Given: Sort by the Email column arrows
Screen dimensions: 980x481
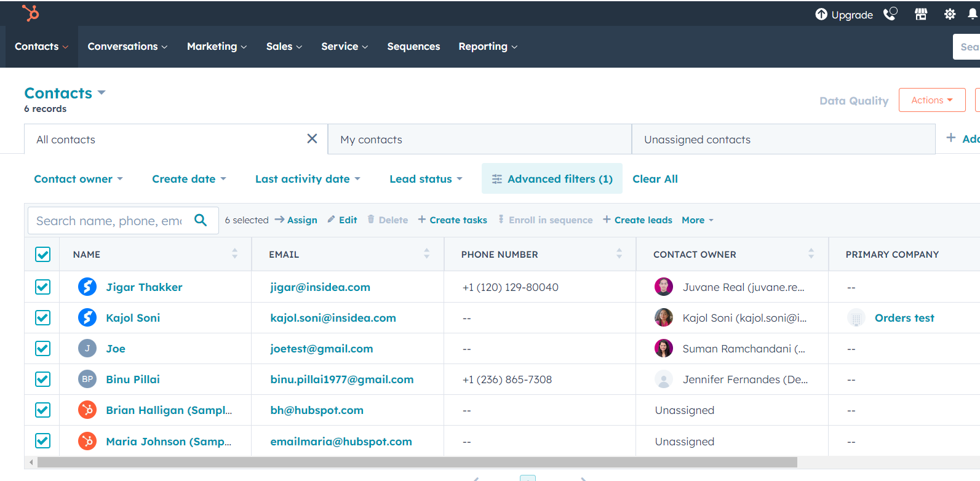Looking at the screenshot, I should (x=427, y=253).
